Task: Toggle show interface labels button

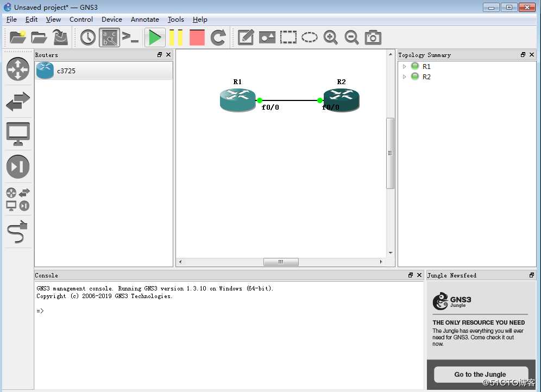Action: click(109, 37)
